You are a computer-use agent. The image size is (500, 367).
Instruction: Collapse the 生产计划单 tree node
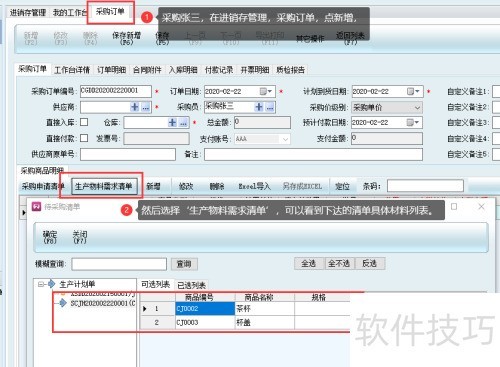[x=41, y=284]
